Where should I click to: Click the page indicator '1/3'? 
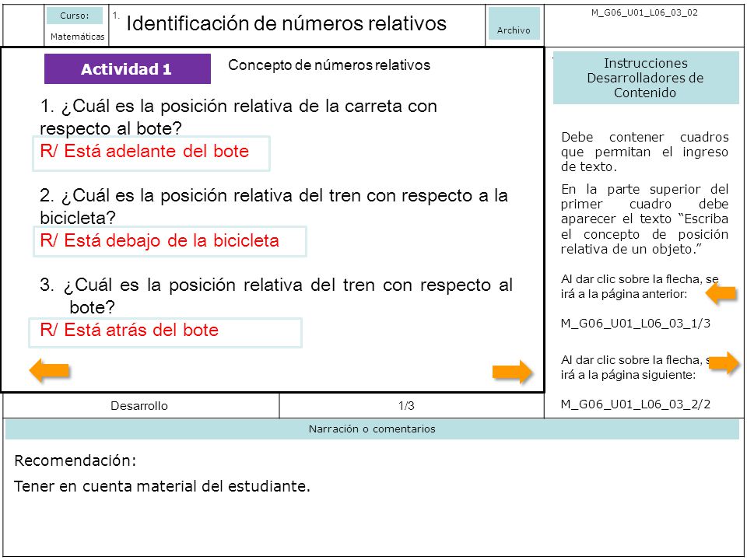(x=406, y=406)
